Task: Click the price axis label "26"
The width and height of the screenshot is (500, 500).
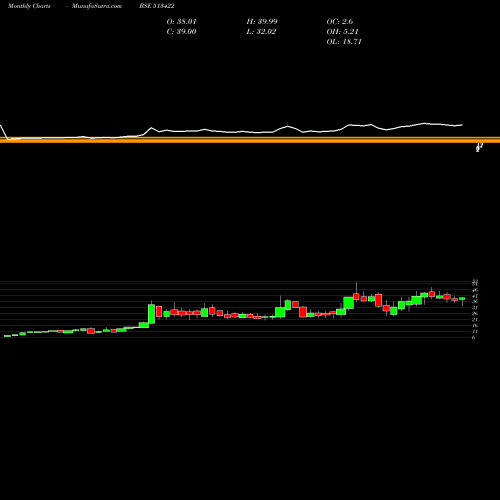Action: point(475,314)
